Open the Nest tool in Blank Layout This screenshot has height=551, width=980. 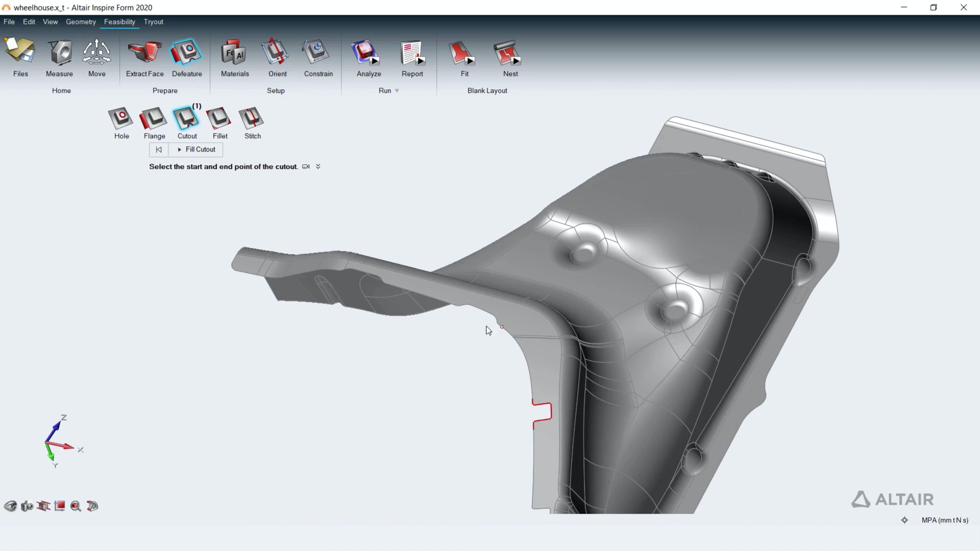(x=509, y=56)
